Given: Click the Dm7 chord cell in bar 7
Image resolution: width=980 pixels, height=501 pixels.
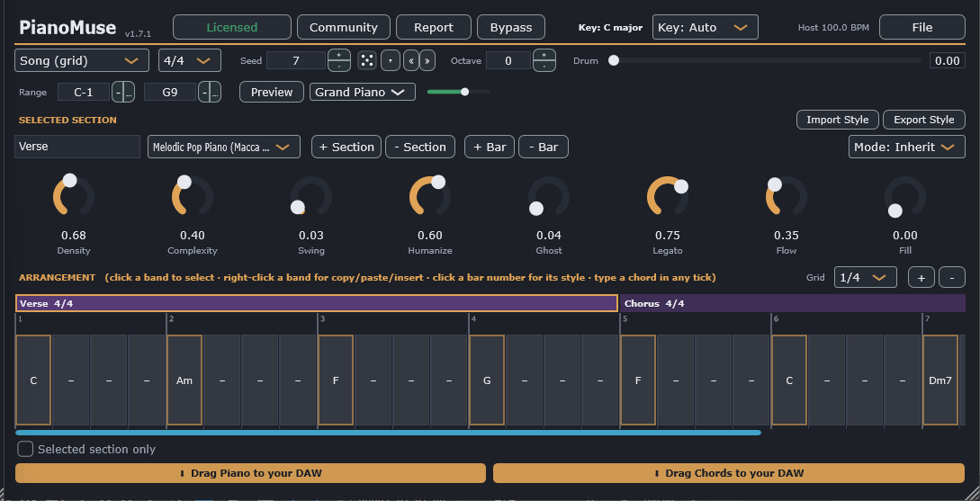Looking at the screenshot, I should coord(940,380).
